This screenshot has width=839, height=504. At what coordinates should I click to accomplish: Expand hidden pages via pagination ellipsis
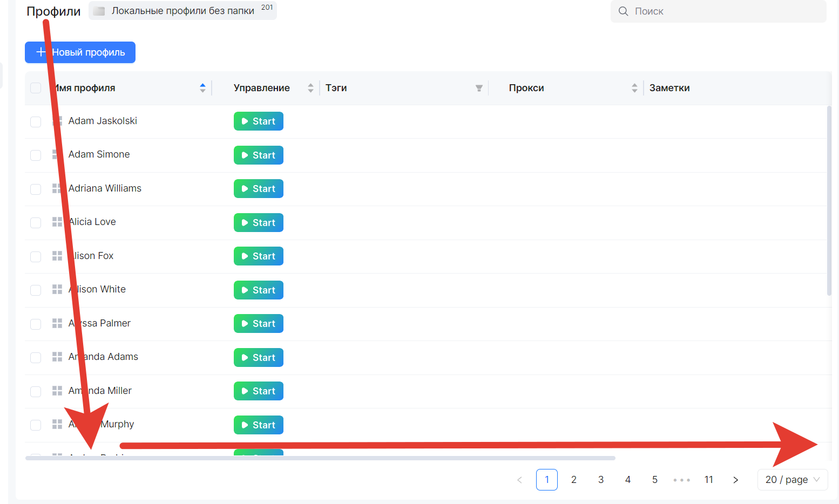[x=681, y=480]
